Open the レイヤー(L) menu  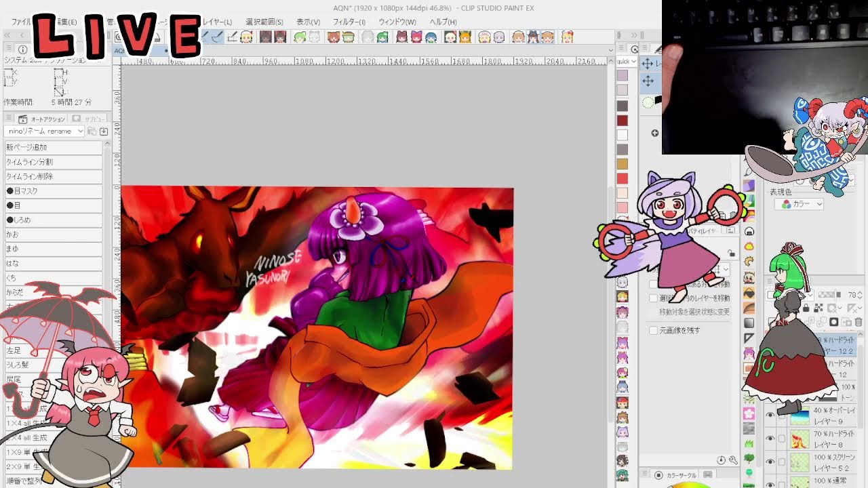tap(217, 22)
